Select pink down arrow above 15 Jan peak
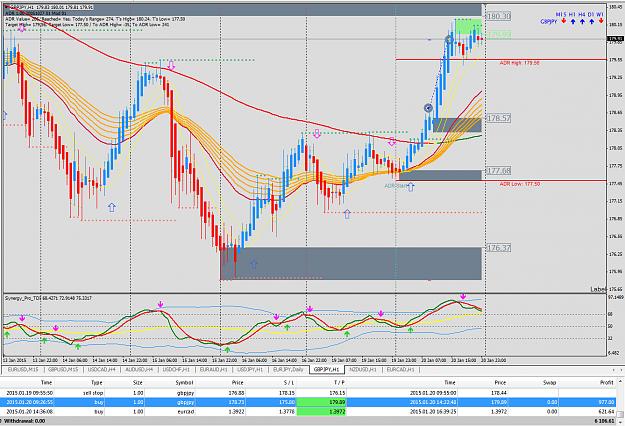Image resolution: width=625 pixels, height=426 pixels. pos(171,65)
